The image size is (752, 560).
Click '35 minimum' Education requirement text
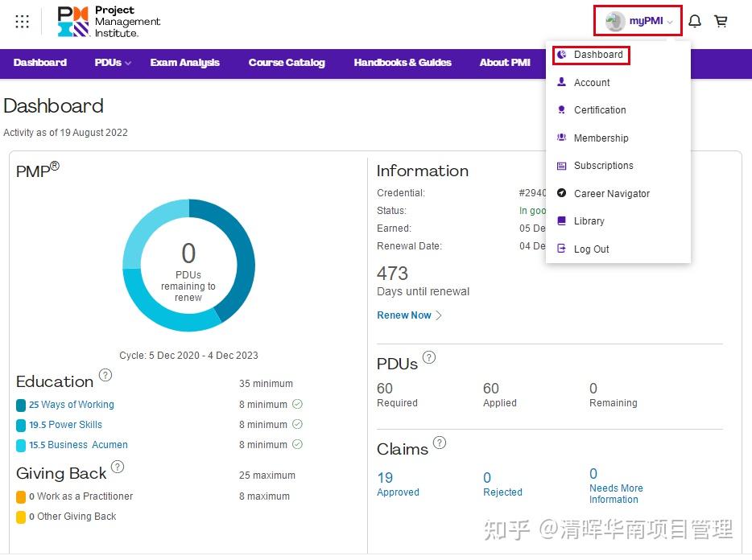[267, 384]
